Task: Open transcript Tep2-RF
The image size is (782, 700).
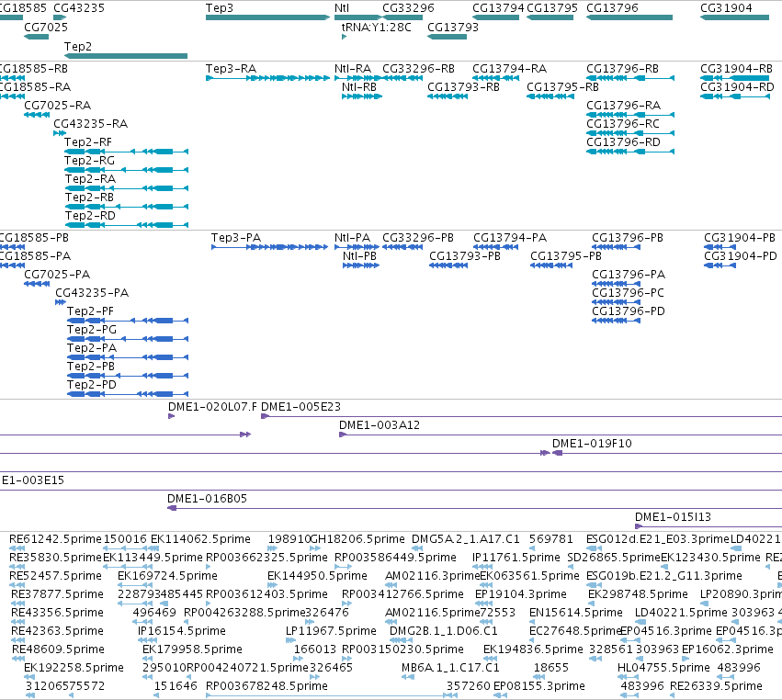Action: pos(88,142)
